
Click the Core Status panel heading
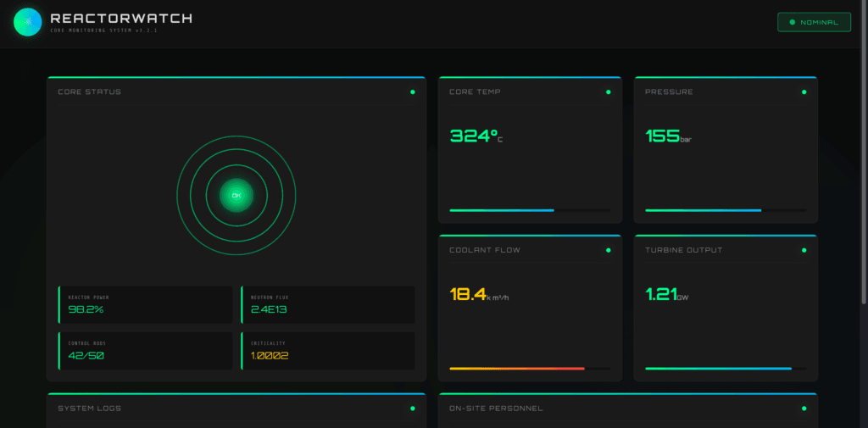90,92
